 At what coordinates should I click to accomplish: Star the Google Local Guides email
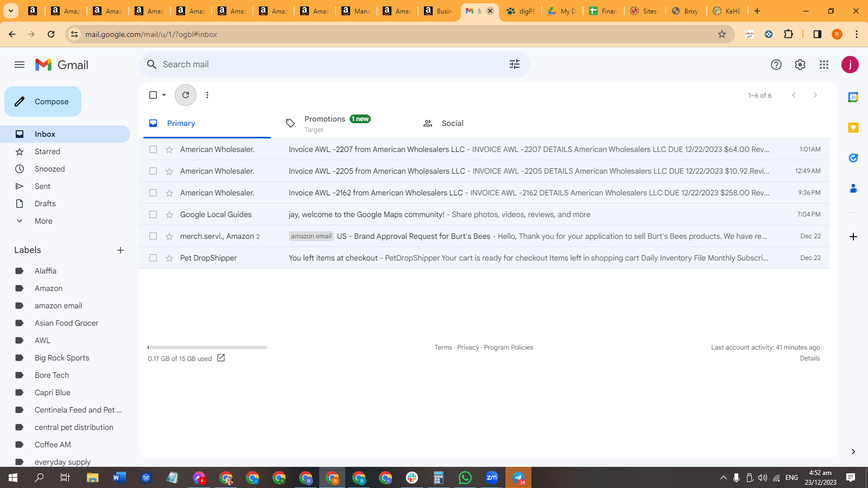pos(169,214)
